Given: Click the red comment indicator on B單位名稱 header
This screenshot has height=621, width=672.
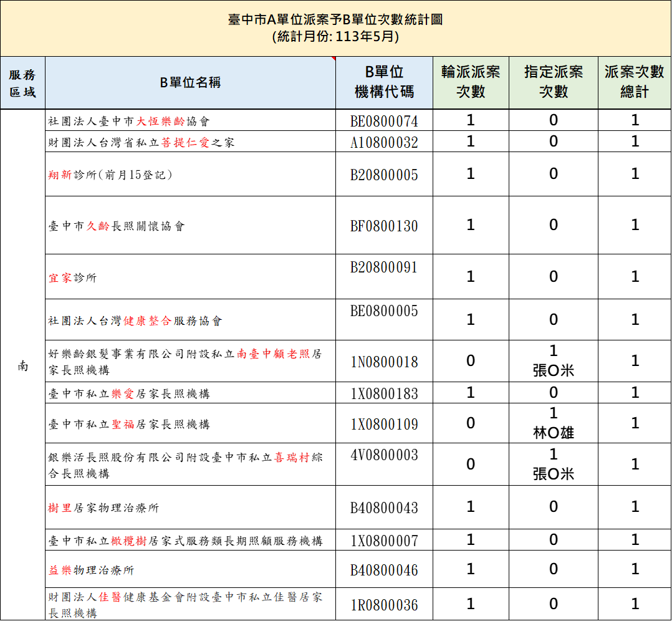Looking at the screenshot, I should (334, 58).
